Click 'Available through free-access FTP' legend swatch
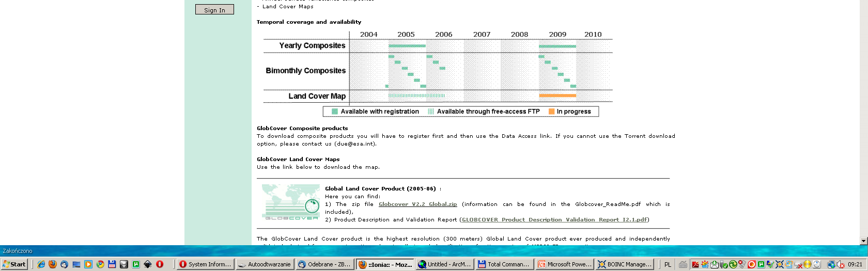Image resolution: width=868 pixels, height=271 pixels. (431, 111)
